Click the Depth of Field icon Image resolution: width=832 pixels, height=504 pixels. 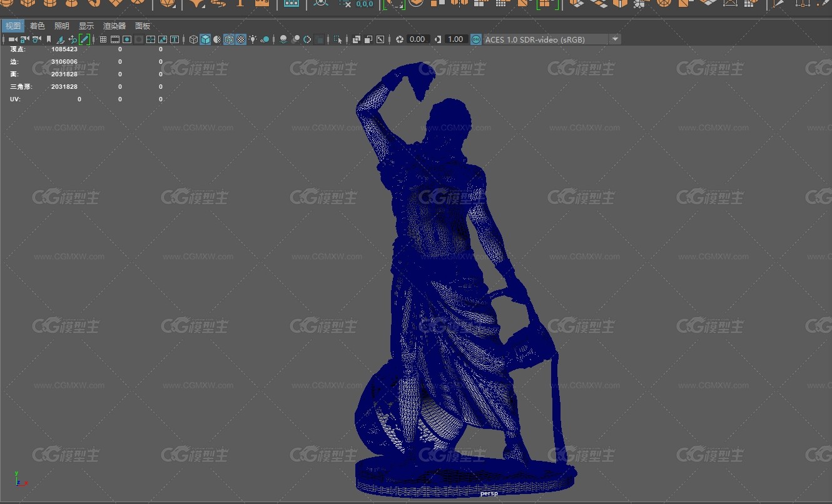(319, 39)
